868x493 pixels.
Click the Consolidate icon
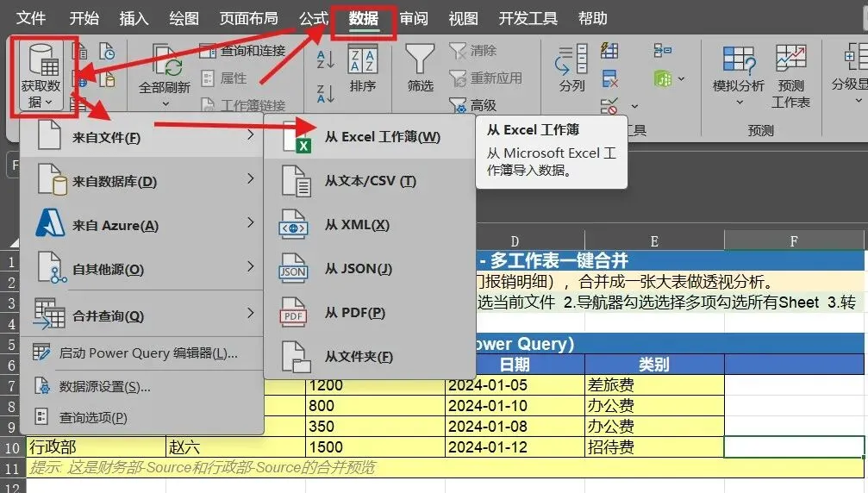663,51
